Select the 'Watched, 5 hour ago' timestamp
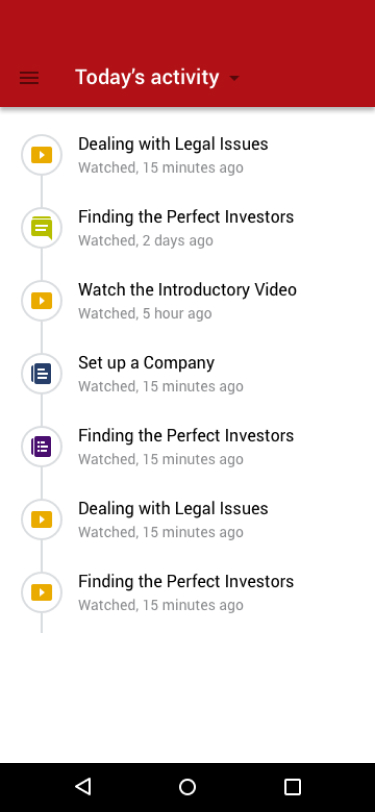The width and height of the screenshot is (375, 812). coord(145,313)
